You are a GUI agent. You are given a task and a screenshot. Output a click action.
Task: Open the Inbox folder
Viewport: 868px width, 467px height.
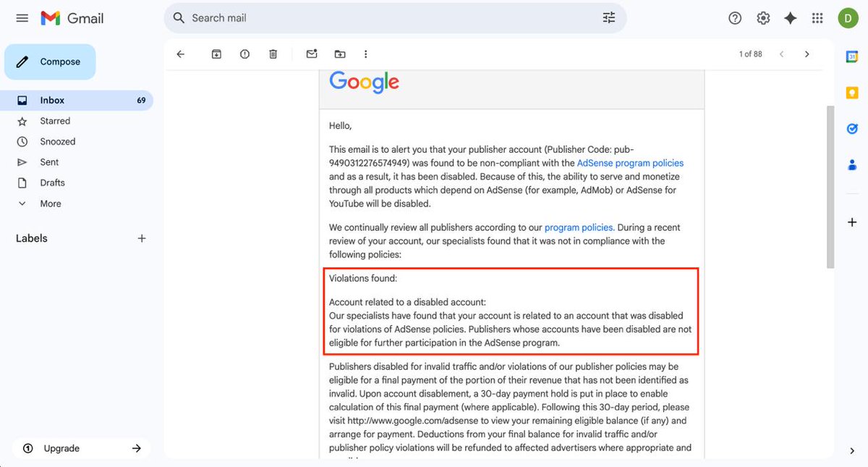click(77, 101)
